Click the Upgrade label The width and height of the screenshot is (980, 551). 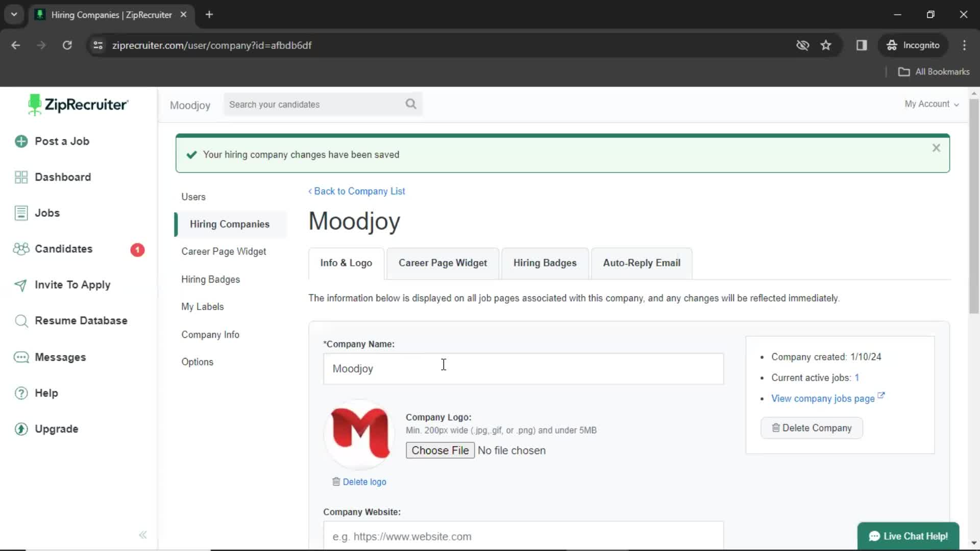coord(56,429)
